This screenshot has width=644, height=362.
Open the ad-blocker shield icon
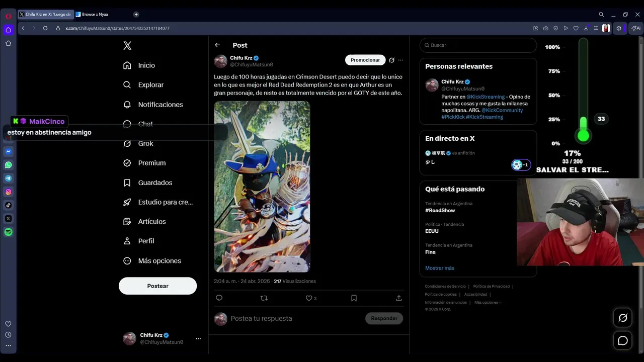click(x=556, y=28)
